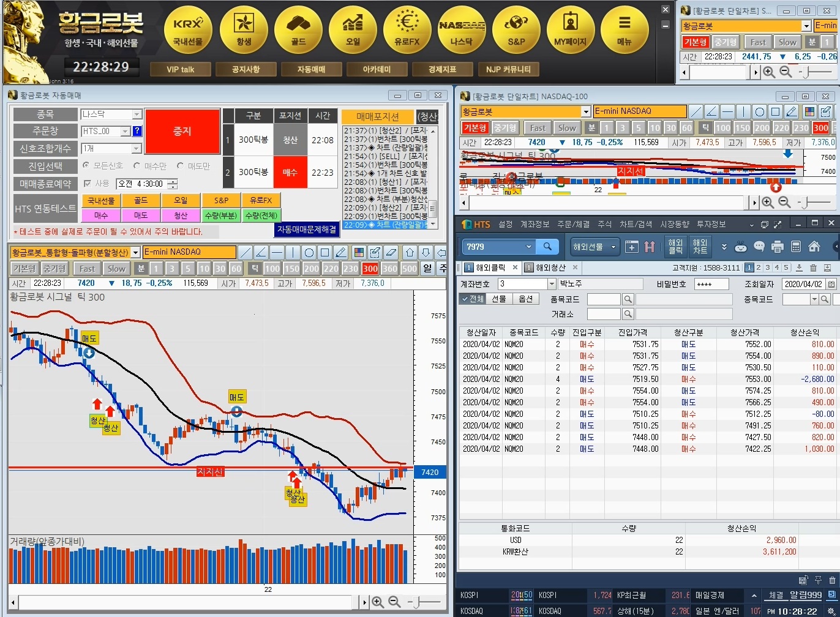Toggle the 전체 filter in HTS

click(473, 299)
